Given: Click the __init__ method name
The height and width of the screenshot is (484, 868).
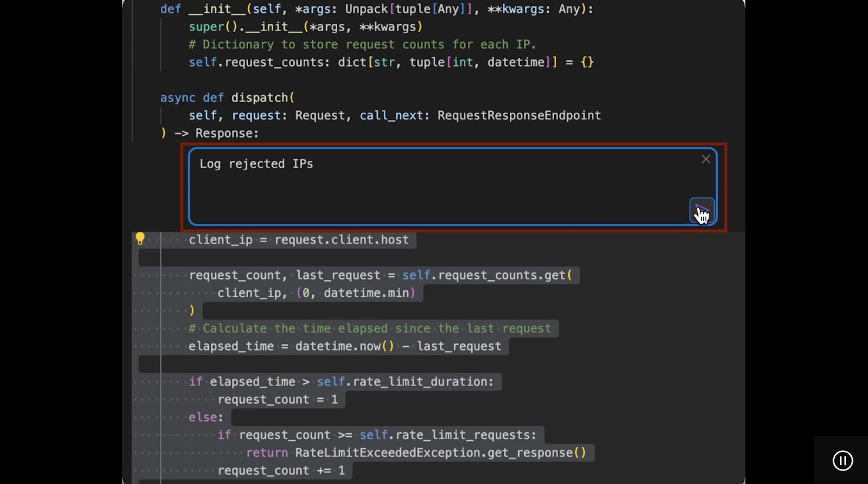Looking at the screenshot, I should (x=217, y=9).
